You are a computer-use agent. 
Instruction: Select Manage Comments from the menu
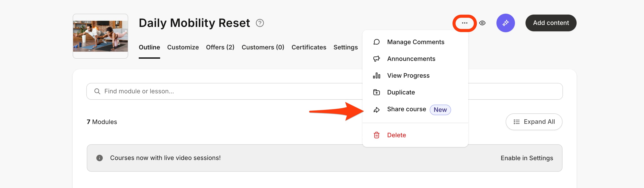coord(415,42)
